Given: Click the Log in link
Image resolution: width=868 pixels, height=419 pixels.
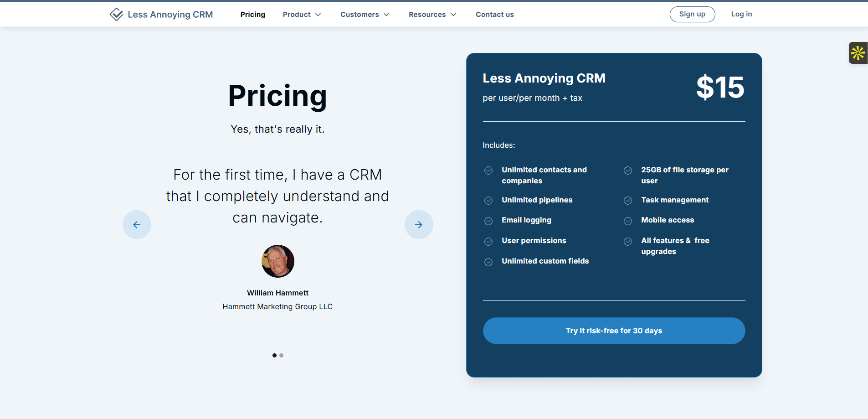Looking at the screenshot, I should click(x=741, y=14).
